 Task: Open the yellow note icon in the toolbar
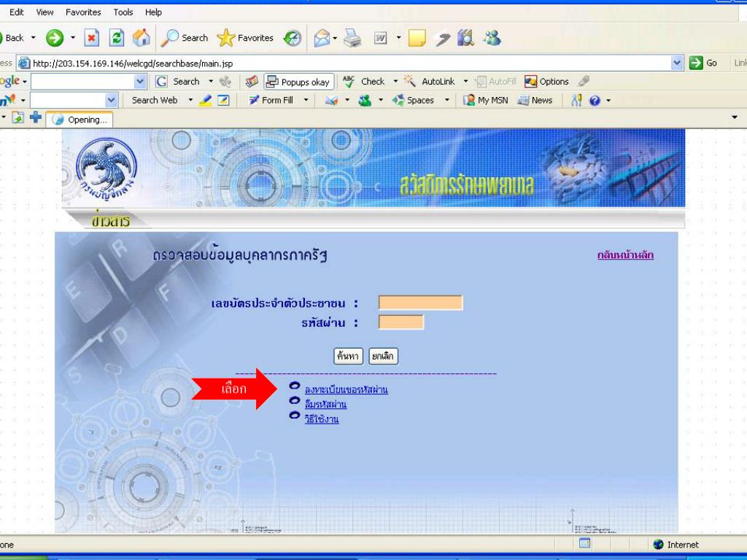pos(417,38)
